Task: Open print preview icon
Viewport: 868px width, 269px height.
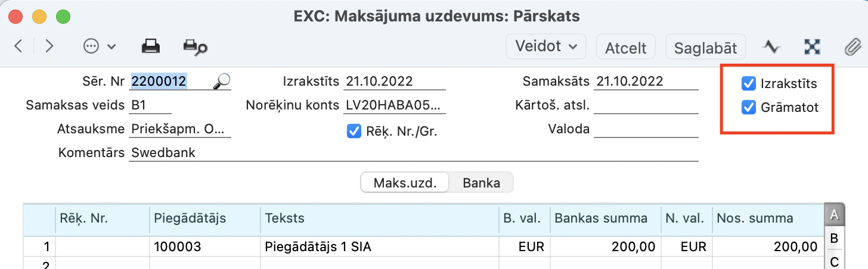Action: (x=195, y=46)
